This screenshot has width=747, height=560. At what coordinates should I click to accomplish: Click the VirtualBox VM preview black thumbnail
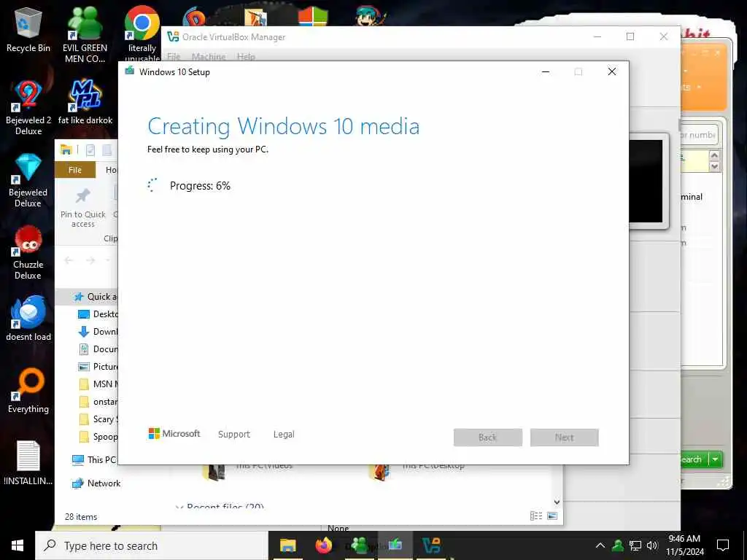pos(646,181)
